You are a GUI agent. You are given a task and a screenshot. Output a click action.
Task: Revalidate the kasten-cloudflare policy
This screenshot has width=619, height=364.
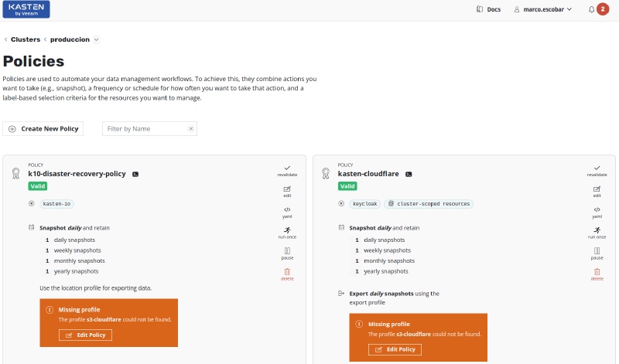[x=597, y=171]
